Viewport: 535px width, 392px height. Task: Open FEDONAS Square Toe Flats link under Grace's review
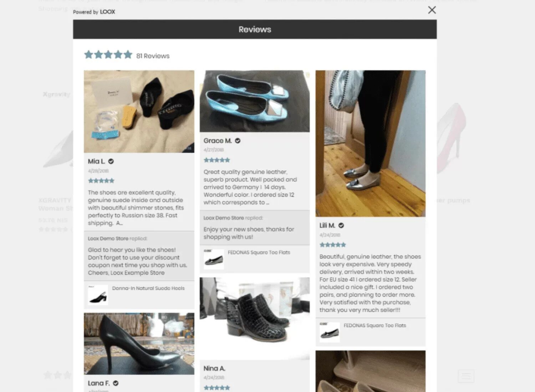259,252
